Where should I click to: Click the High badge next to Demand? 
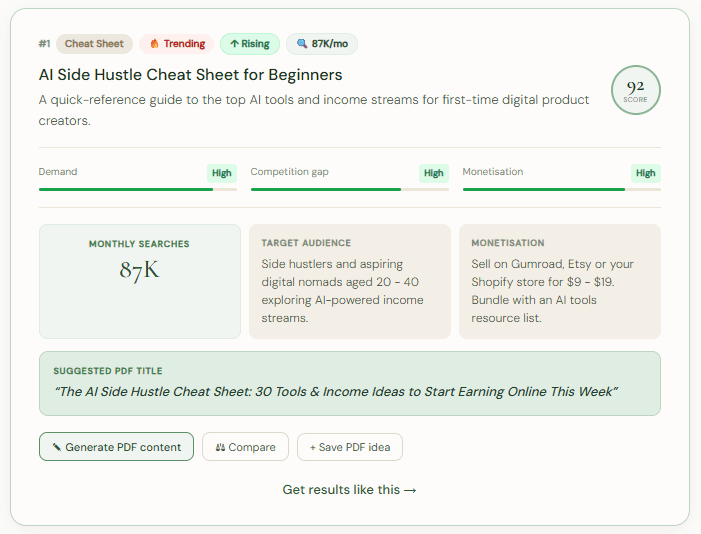222,173
